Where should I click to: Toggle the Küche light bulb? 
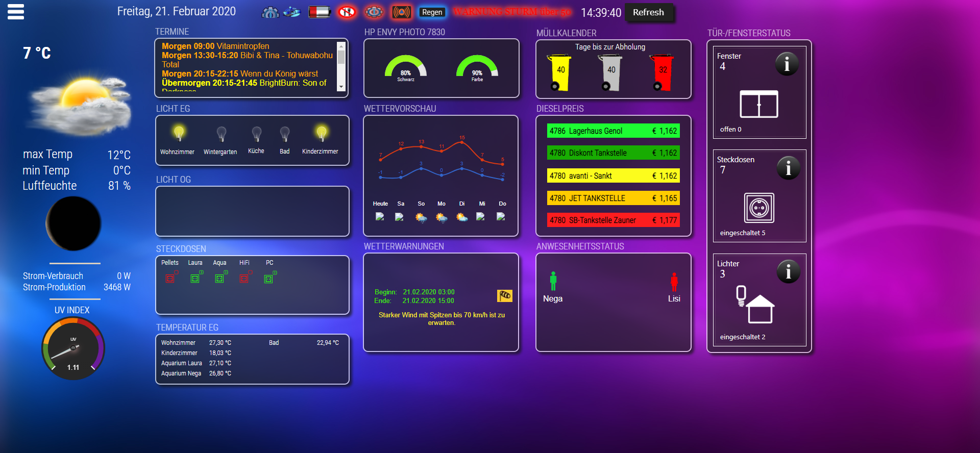[x=256, y=134]
